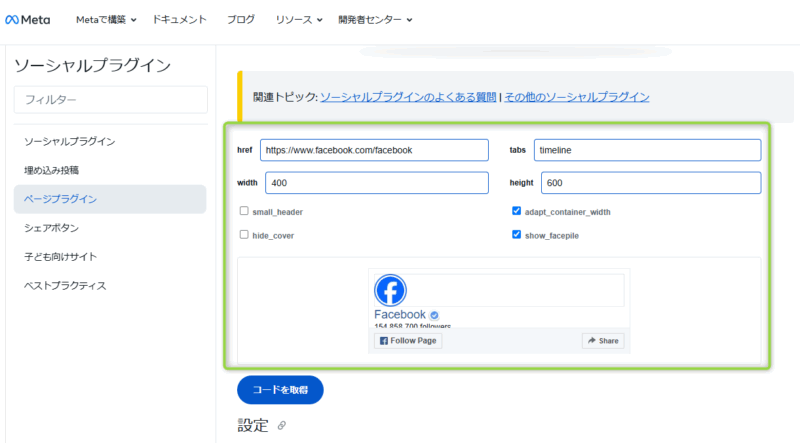Viewport: 800px width, 443px height.
Task: Select シェアボタン in the sidebar
Action: coord(52,228)
